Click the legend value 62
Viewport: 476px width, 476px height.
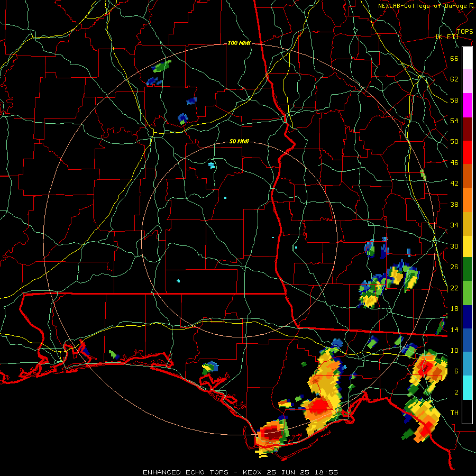[x=454, y=79]
